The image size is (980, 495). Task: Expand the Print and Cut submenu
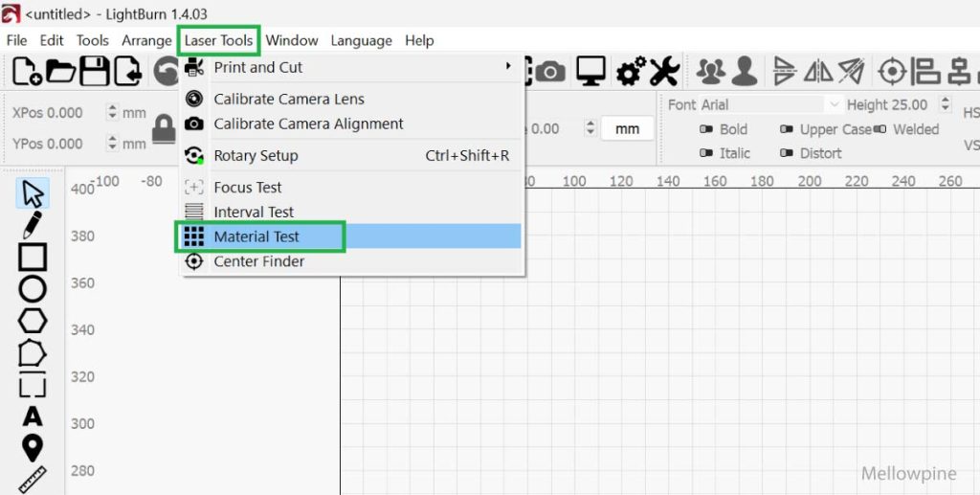coord(352,67)
